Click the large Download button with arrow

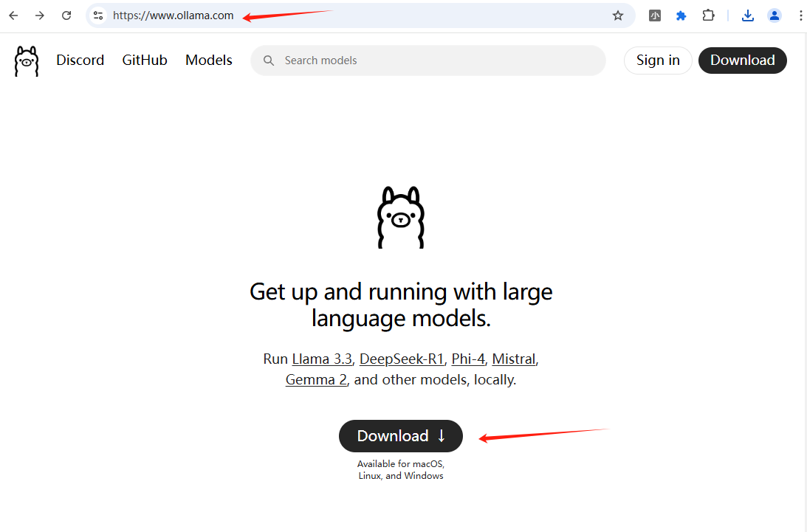pos(401,436)
